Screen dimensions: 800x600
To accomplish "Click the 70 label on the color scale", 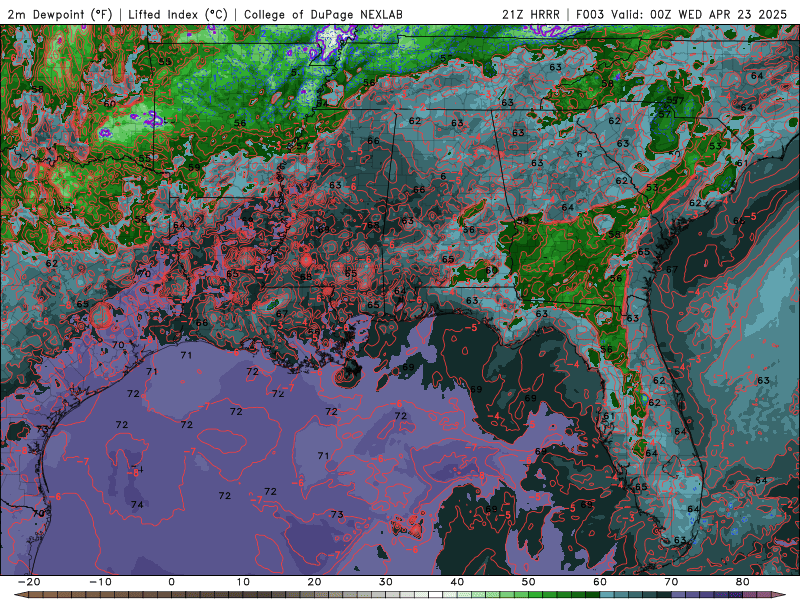I will (x=671, y=582).
